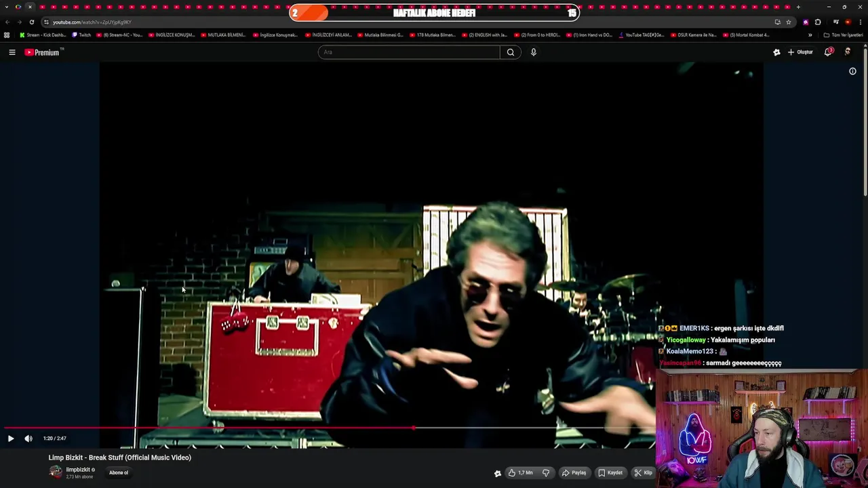This screenshot has width=868, height=488.
Task: Open the (2) ENGLISH with Ja bookmark
Action: click(484, 35)
